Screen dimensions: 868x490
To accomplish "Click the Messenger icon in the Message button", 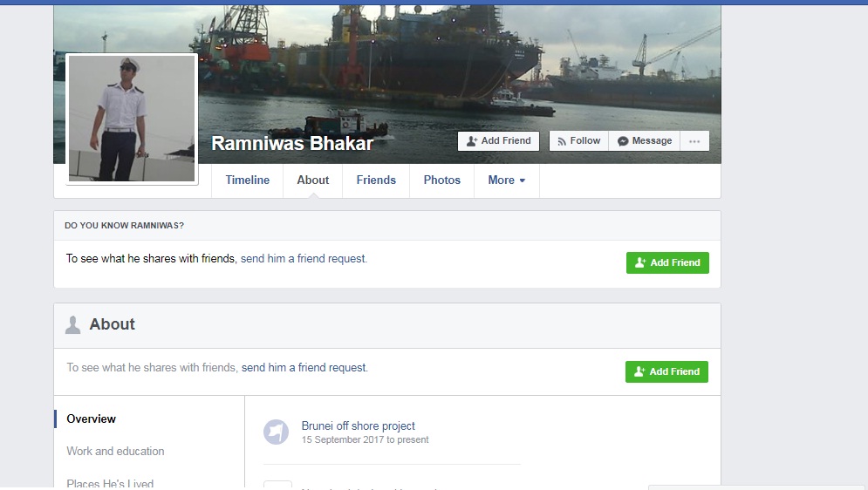I will (623, 141).
